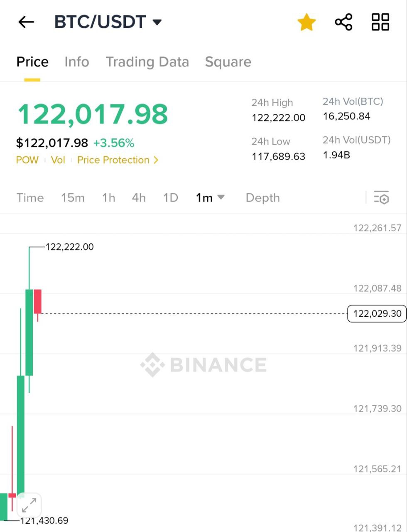Select the 1D chart interval
The image size is (407, 532).
point(171,198)
